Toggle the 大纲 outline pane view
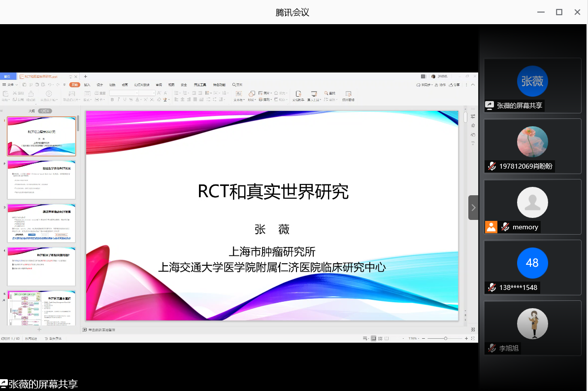The width and height of the screenshot is (588, 391). click(x=32, y=111)
